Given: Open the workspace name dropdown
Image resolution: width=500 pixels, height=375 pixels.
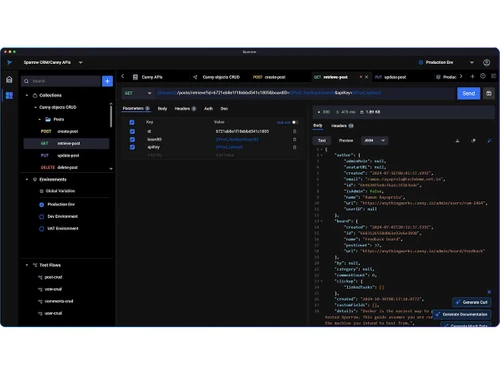Looking at the screenshot, I should pyautogui.click(x=81, y=62).
